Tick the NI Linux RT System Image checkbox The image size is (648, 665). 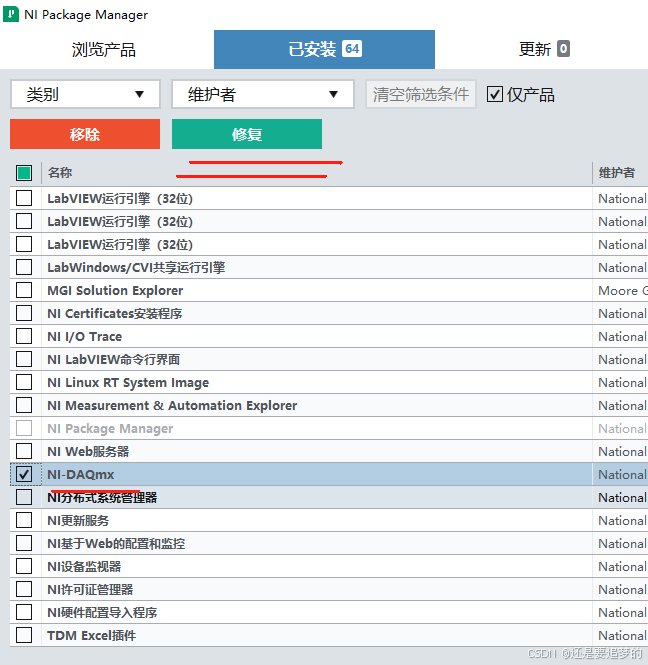24,382
